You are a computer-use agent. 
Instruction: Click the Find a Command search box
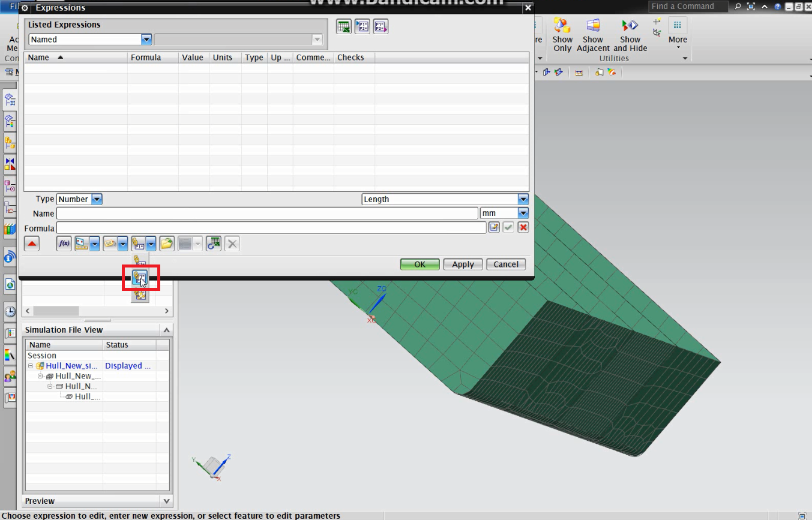coord(688,6)
